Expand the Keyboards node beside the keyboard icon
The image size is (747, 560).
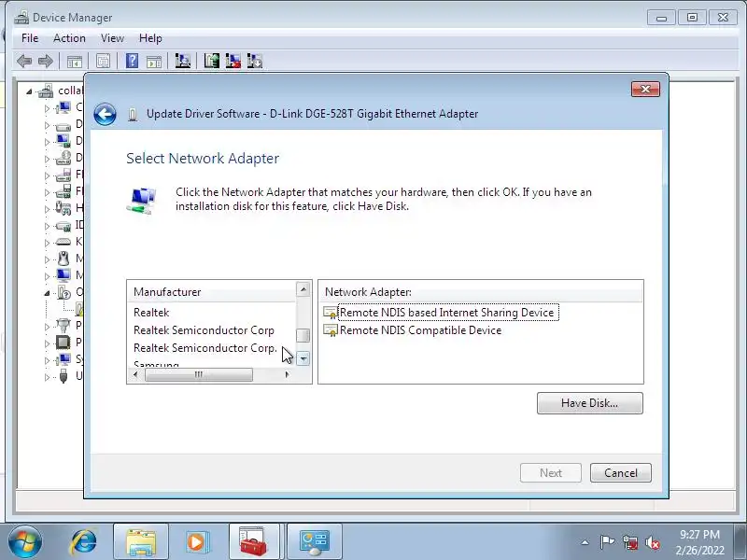pos(47,243)
